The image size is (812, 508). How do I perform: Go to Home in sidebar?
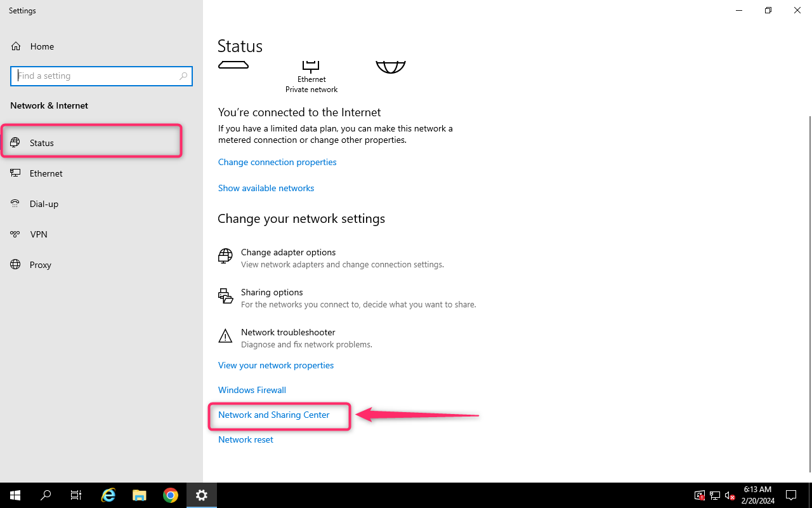click(x=101, y=46)
